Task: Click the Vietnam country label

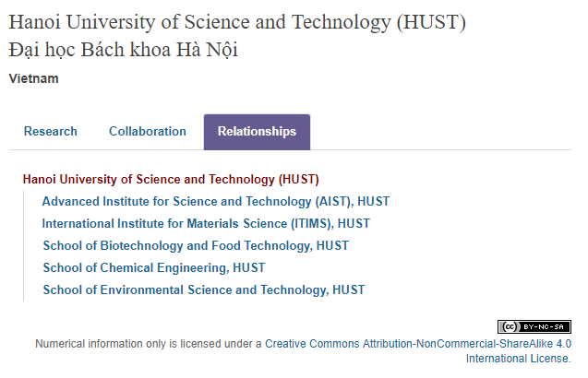Action: click(33, 78)
